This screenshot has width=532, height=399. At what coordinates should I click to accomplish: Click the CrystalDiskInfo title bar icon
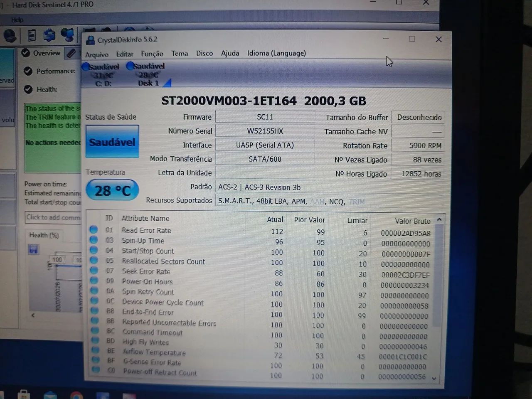[90, 40]
